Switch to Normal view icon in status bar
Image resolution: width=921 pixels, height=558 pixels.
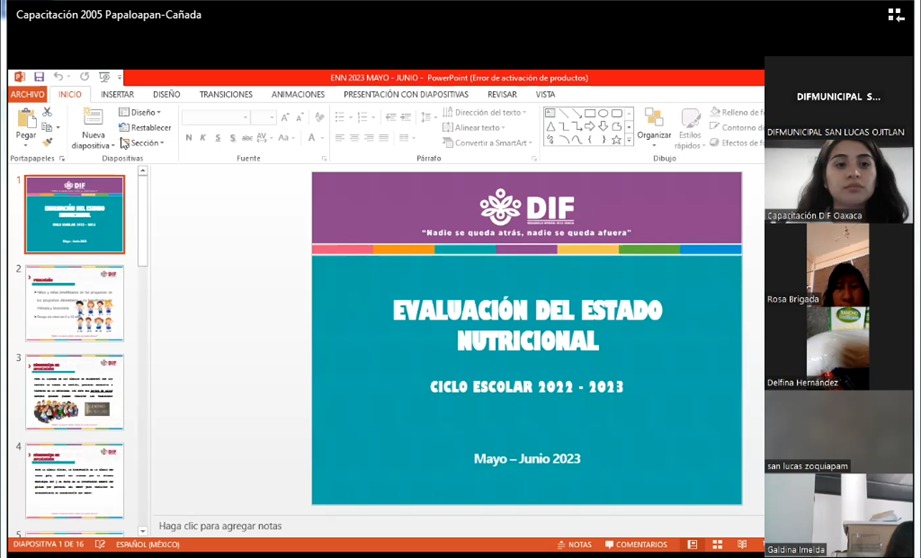click(x=693, y=544)
